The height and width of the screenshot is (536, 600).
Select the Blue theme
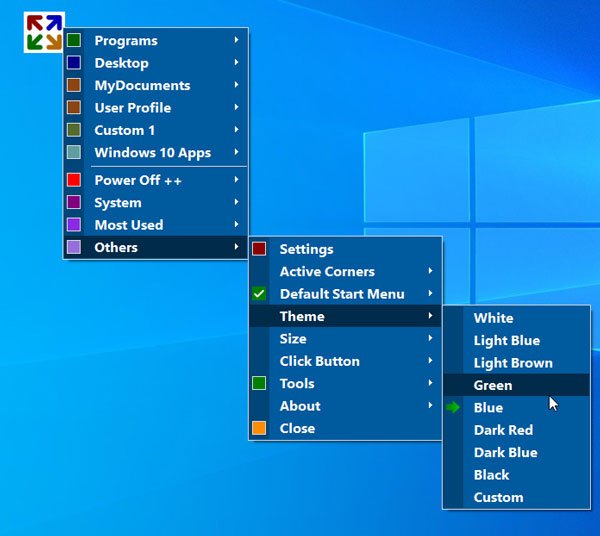(517, 407)
